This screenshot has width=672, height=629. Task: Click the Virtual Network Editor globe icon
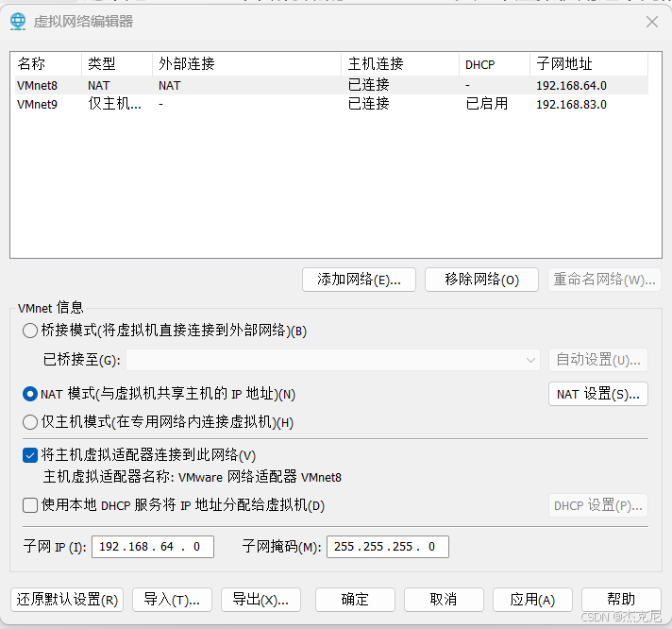(x=18, y=22)
